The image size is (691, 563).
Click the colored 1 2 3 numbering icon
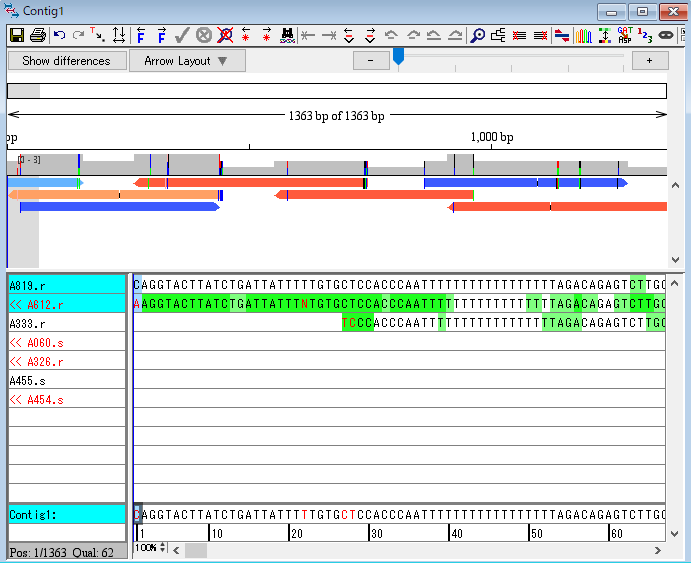tap(645, 35)
